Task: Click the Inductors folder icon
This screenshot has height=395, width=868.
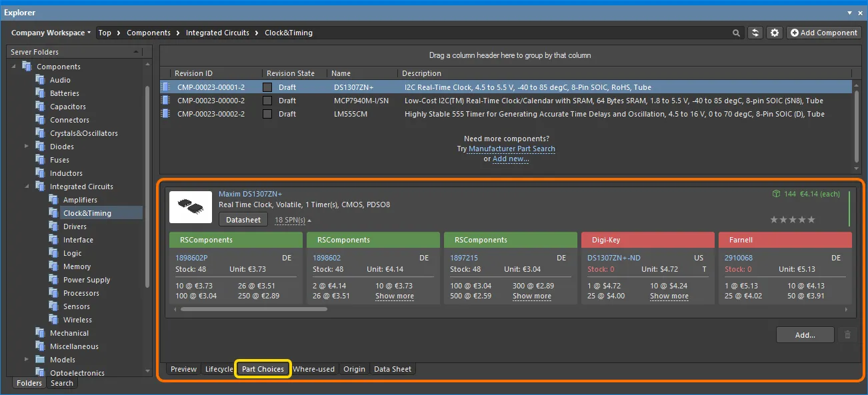Action: click(41, 173)
